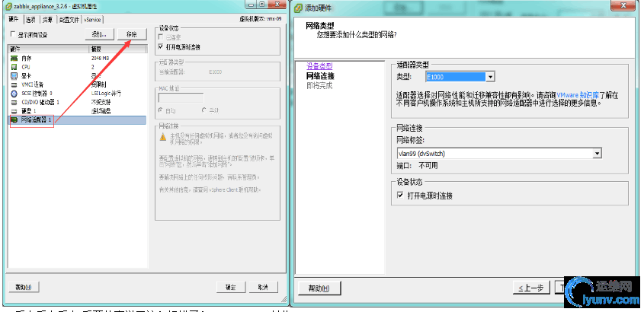Viewport: 644px width, 312px height.
Task: Select the 硬盘 1 row
Action: pos(78,111)
